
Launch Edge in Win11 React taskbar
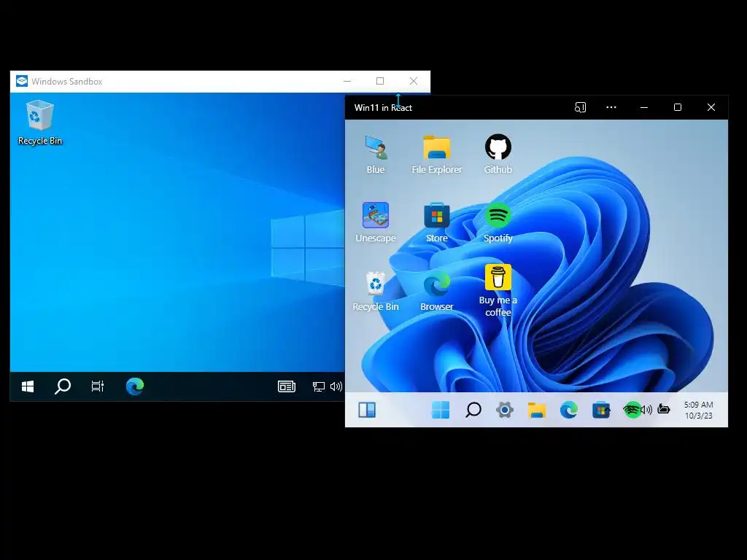pos(569,410)
